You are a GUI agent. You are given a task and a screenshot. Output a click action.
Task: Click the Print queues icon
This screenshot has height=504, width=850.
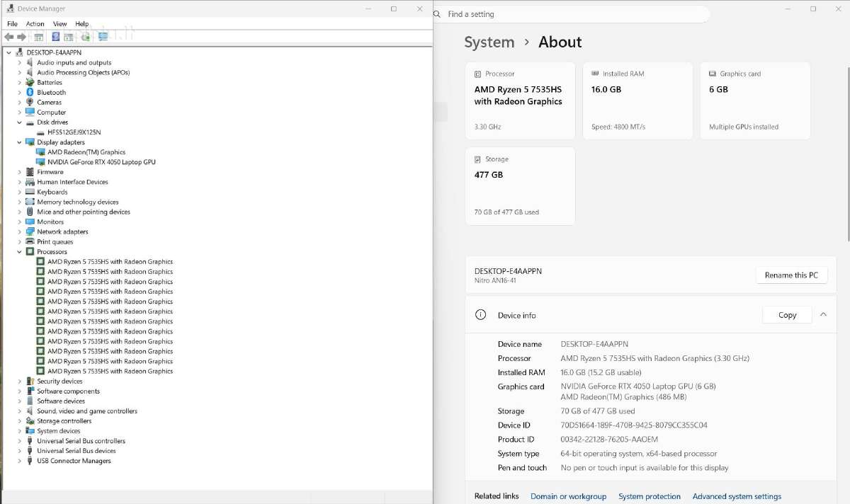(30, 241)
